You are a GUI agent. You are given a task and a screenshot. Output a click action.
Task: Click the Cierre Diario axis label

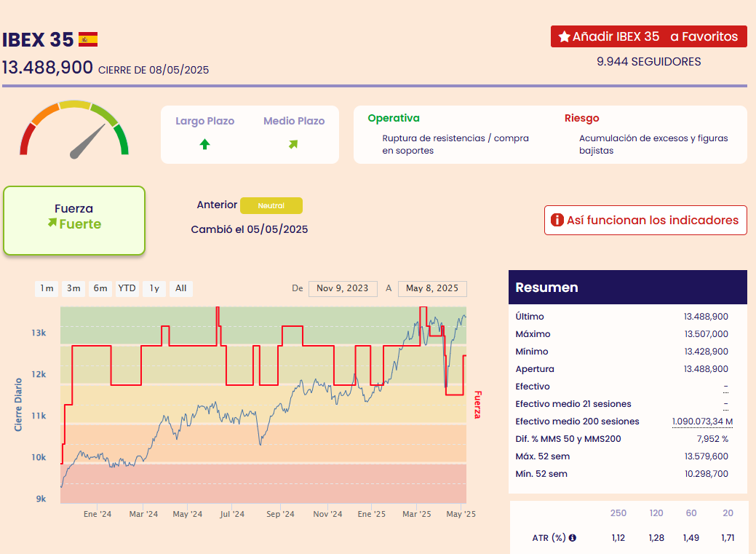[18, 405]
